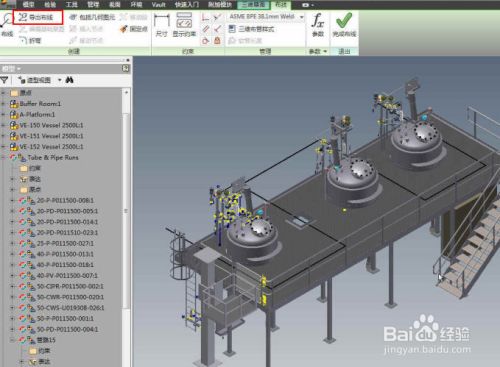Screen dimensions: 500x367
Task: Select run 50-CWR-P011500-020:1
Action: (70, 297)
